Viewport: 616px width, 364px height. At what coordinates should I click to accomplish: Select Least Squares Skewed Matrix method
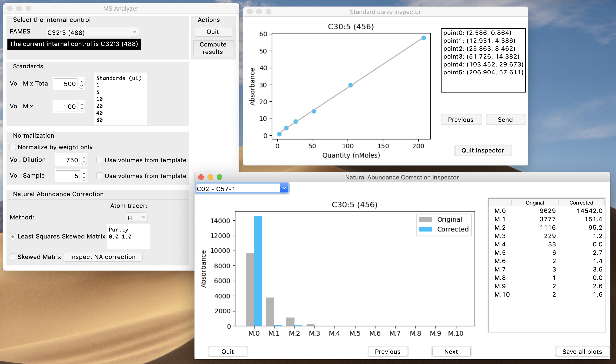click(x=13, y=236)
